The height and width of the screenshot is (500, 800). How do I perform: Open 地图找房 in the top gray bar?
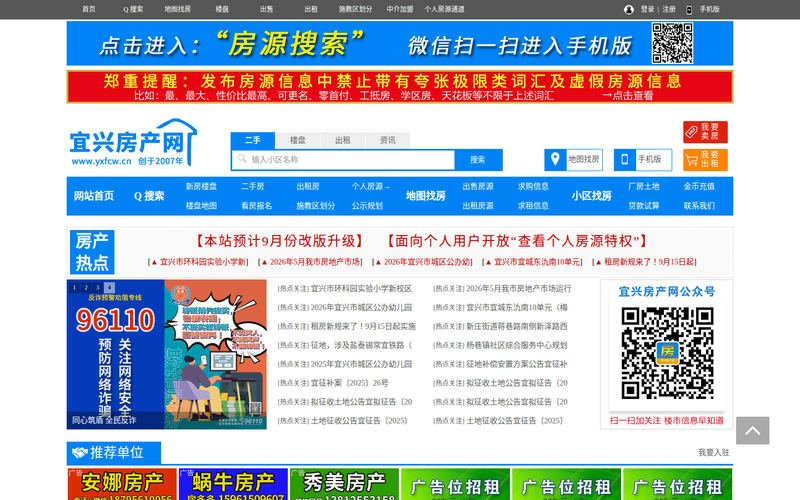click(x=178, y=9)
